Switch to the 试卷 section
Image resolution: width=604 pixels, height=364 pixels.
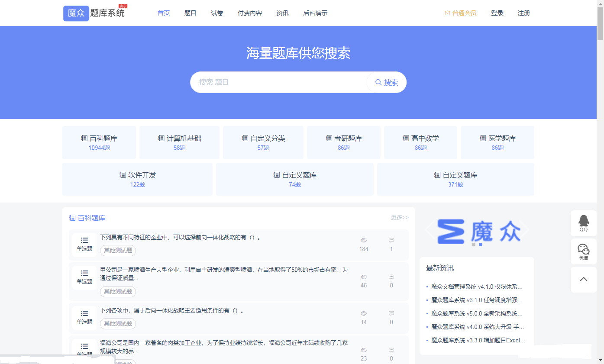point(216,13)
